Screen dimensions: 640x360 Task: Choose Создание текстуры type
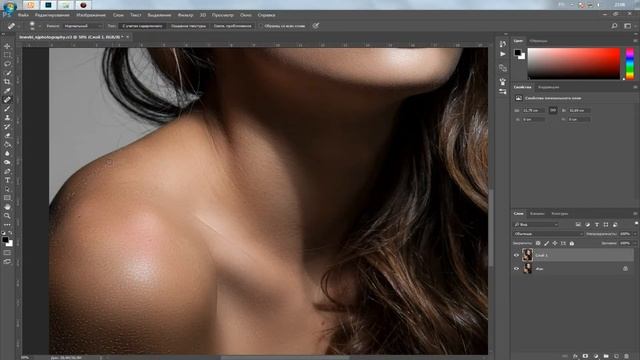click(188, 26)
